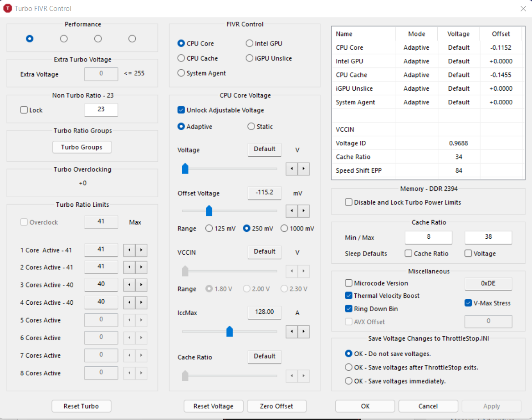Viewport: 532px width, 420px height.
Task: Click the Cache Ratio Max input field
Action: [488, 237]
